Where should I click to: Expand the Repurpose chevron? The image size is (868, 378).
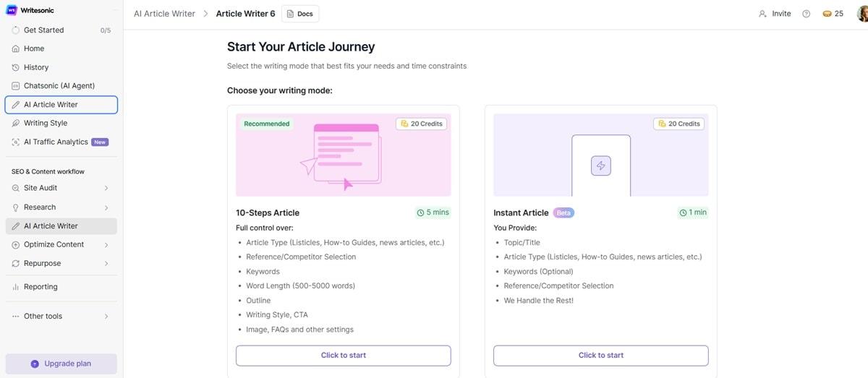pos(106,264)
